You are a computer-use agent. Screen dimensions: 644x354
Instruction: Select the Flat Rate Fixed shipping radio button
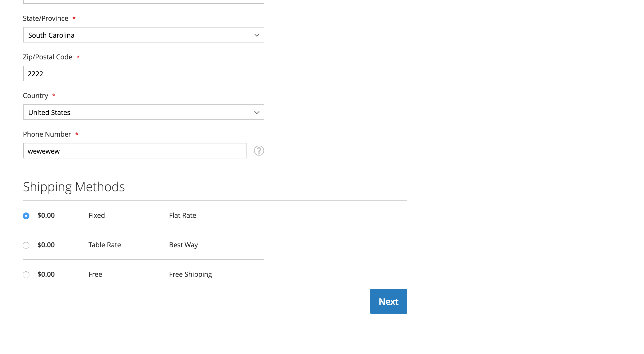[x=26, y=216]
